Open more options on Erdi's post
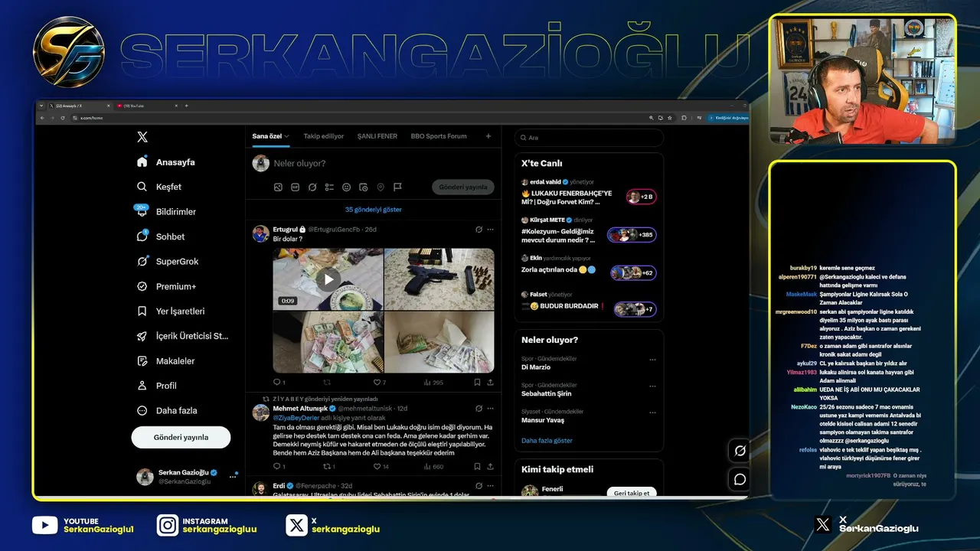 point(491,486)
